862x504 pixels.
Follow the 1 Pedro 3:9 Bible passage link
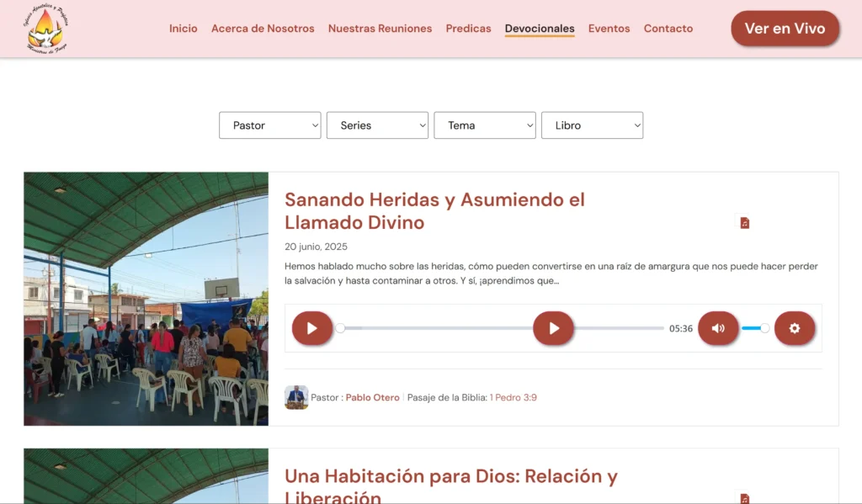(513, 397)
